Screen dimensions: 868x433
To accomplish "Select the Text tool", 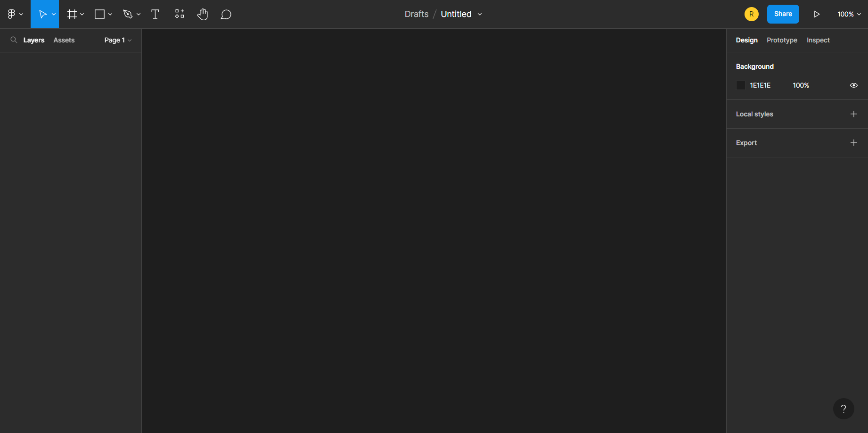I will click(x=155, y=14).
